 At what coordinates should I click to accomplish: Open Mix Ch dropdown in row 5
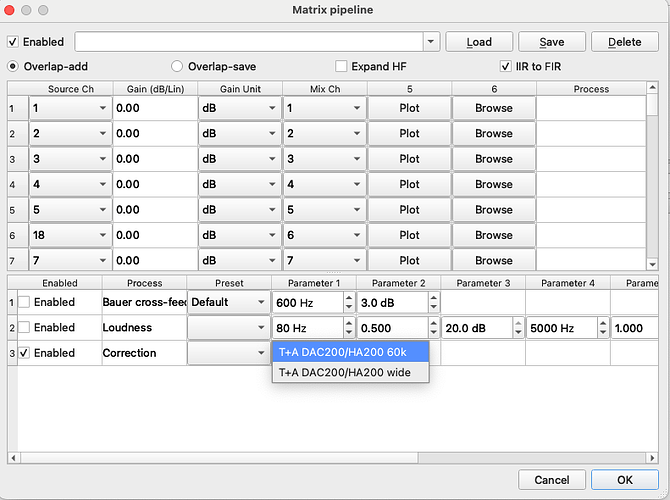(x=324, y=210)
